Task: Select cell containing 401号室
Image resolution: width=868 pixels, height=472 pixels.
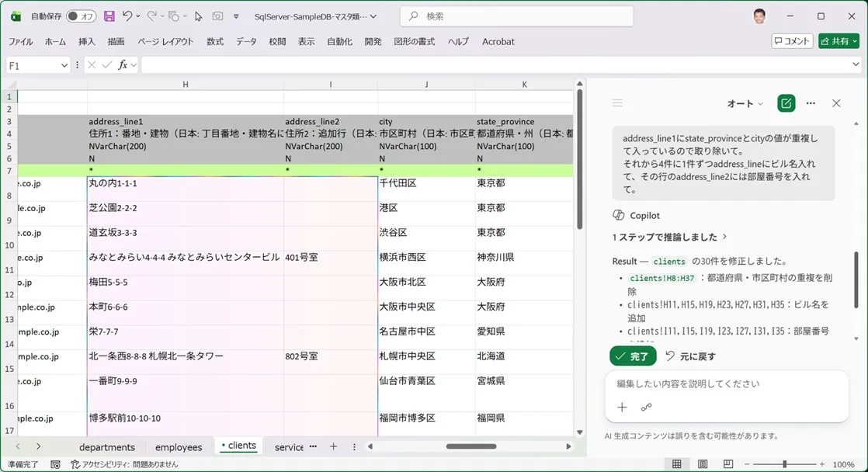Action: pyautogui.click(x=331, y=263)
